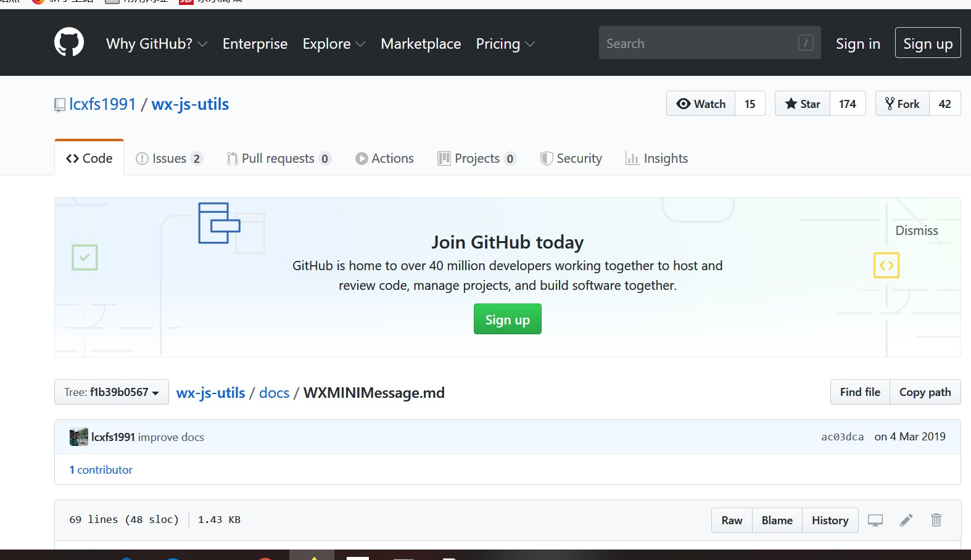971x560 pixels.
Task: Open the Tree f1b39b0567 branch selector
Action: coord(112,392)
